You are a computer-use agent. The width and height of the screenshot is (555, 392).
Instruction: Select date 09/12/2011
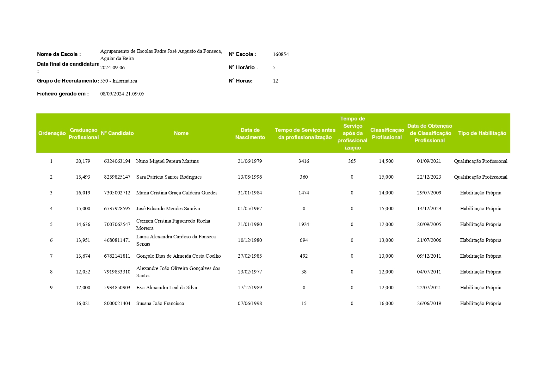coord(429,256)
